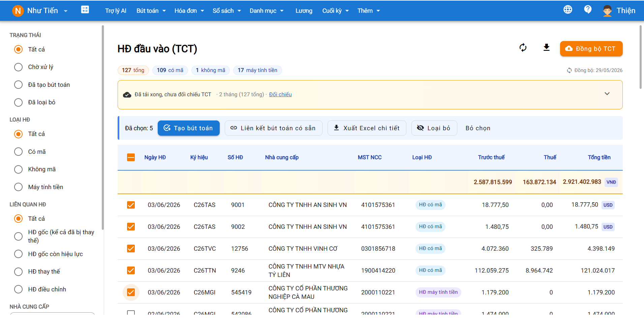Click the Đối chiếu link
The width and height of the screenshot is (644, 318).
pyautogui.click(x=280, y=95)
